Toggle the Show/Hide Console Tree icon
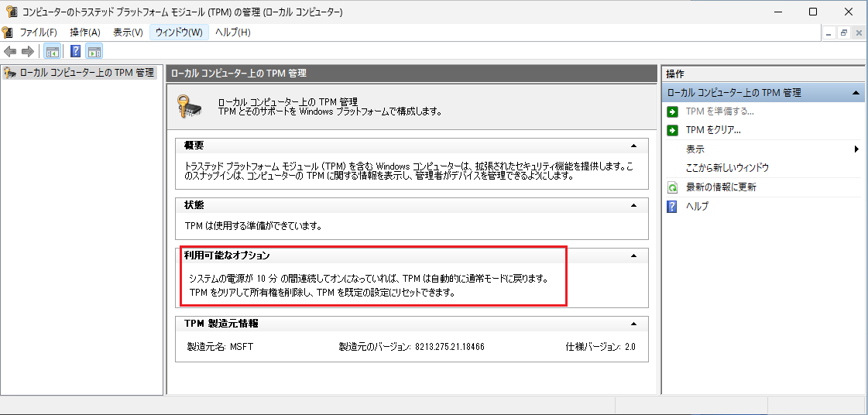The height and width of the screenshot is (415, 868). coord(52,51)
